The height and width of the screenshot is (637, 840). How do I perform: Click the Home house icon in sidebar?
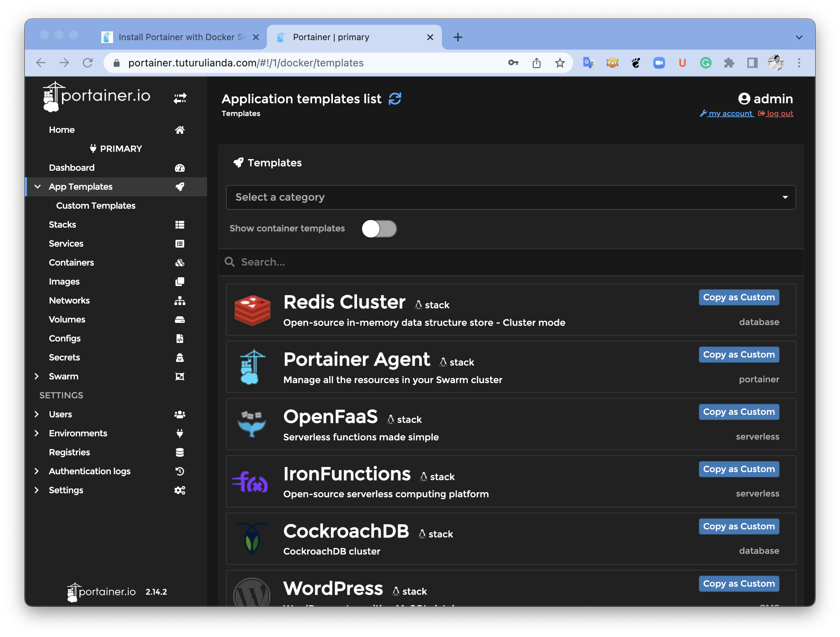coord(180,130)
